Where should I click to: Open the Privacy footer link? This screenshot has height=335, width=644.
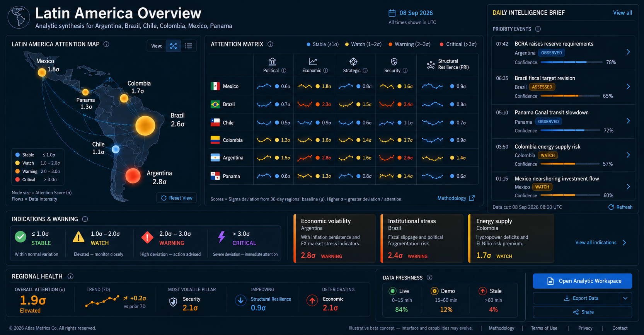pos(585,328)
